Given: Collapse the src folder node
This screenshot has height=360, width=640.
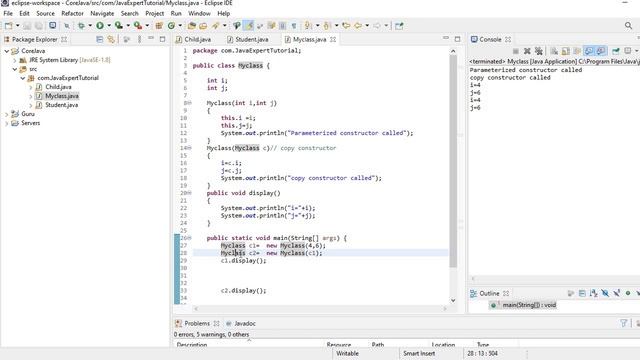Looking at the screenshot, I should click(x=15, y=69).
